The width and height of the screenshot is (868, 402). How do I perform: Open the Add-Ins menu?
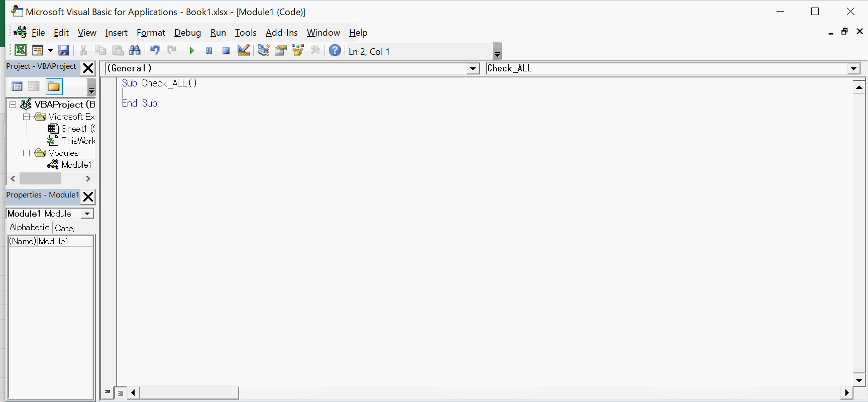point(282,33)
